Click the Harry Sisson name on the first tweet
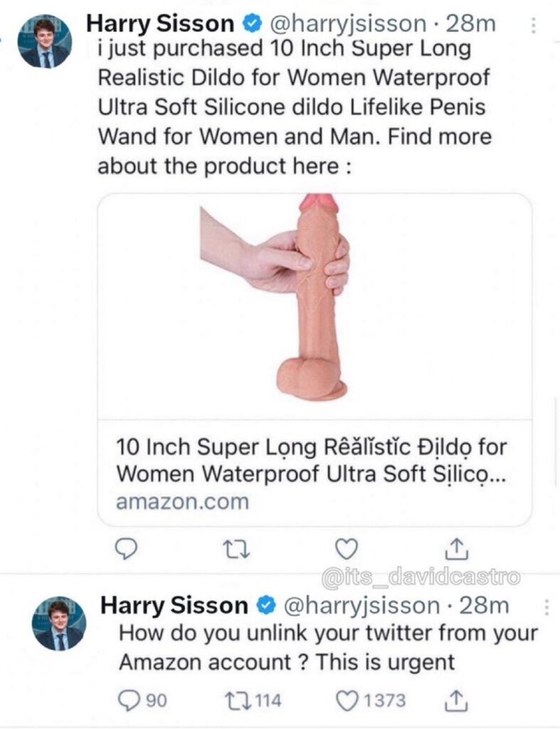This screenshot has height=729, width=560. [x=160, y=23]
